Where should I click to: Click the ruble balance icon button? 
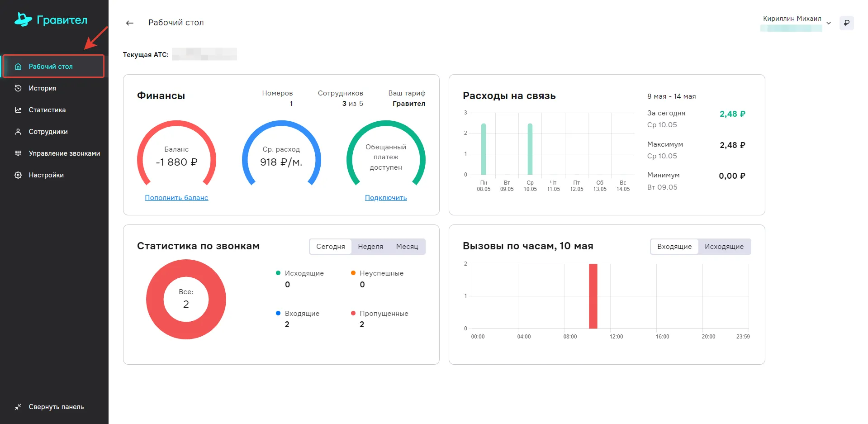pyautogui.click(x=846, y=23)
